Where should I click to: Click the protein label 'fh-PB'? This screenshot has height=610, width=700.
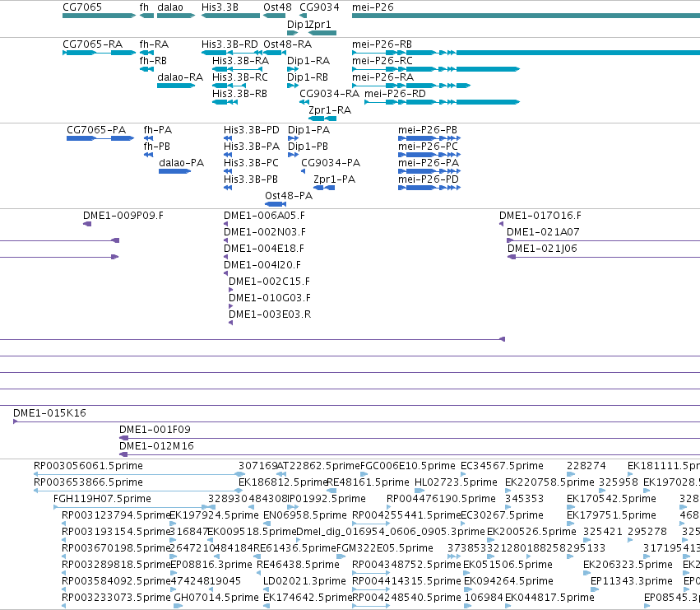(156, 147)
